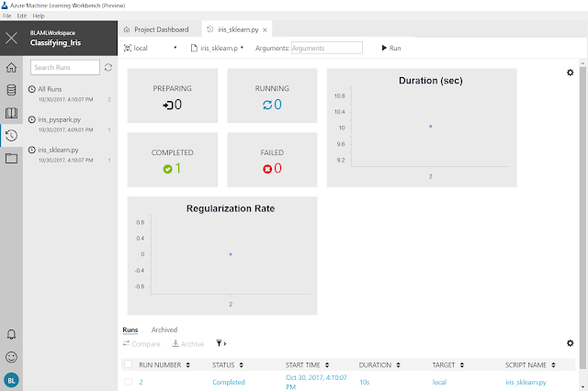Image resolution: width=588 pixels, height=391 pixels.
Task: Sort by DURATION column arrows
Action: (398, 364)
